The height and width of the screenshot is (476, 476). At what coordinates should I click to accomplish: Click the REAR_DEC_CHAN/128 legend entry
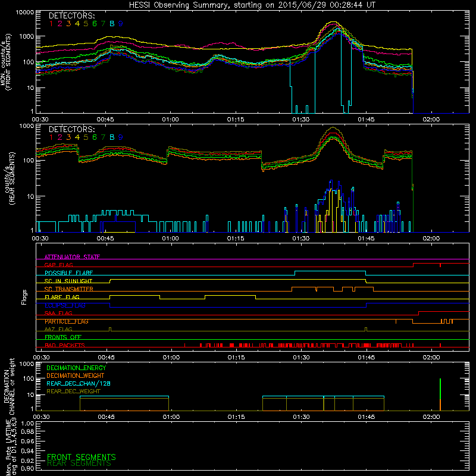[79, 383]
